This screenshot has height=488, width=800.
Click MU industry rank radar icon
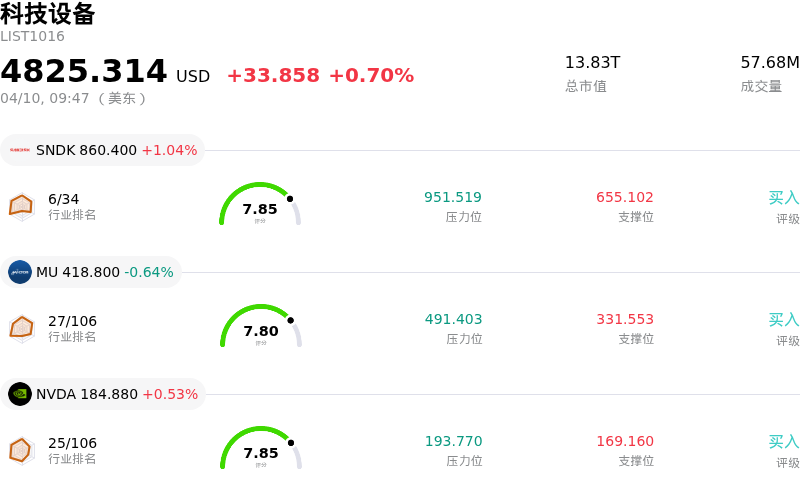coord(21,327)
